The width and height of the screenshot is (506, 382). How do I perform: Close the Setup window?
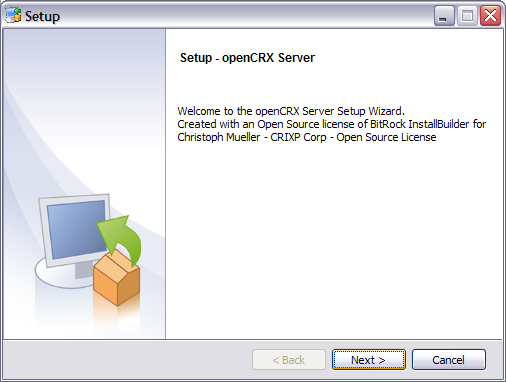[490, 16]
